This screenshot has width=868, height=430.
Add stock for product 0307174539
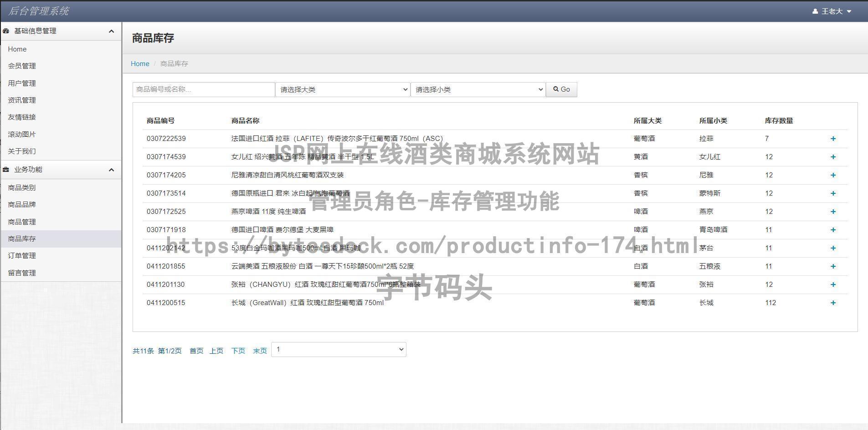pos(833,157)
